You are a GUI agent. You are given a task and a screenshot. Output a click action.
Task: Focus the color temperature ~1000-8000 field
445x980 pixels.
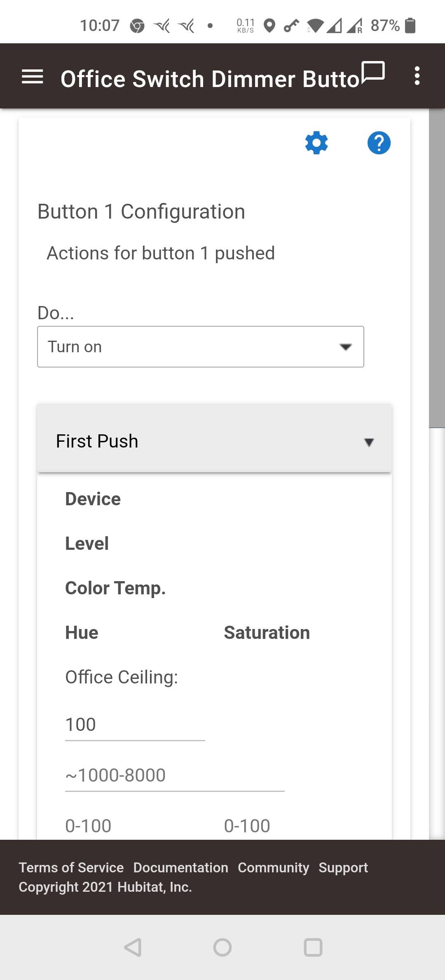(x=174, y=775)
